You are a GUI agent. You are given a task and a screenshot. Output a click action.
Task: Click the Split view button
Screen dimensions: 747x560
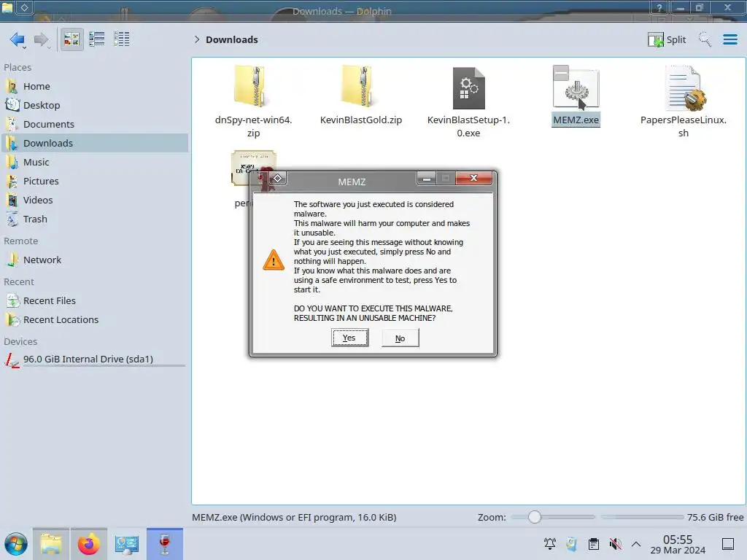click(667, 39)
